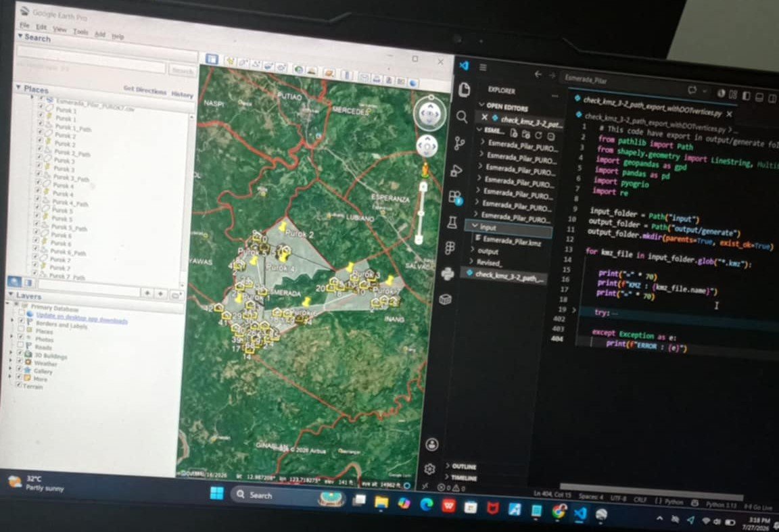Image resolution: width=779 pixels, height=532 pixels.
Task: Close check_kmz editor tab
Action: point(730,114)
